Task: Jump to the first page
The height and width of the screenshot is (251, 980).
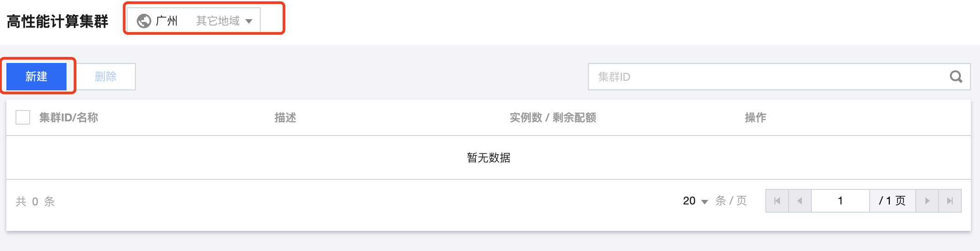Action: pyautogui.click(x=777, y=201)
